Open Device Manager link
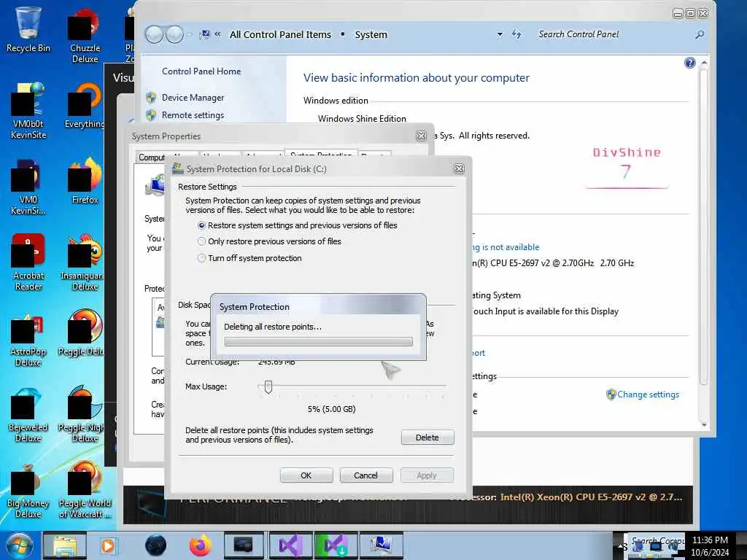This screenshot has width=747, height=560. tap(193, 98)
